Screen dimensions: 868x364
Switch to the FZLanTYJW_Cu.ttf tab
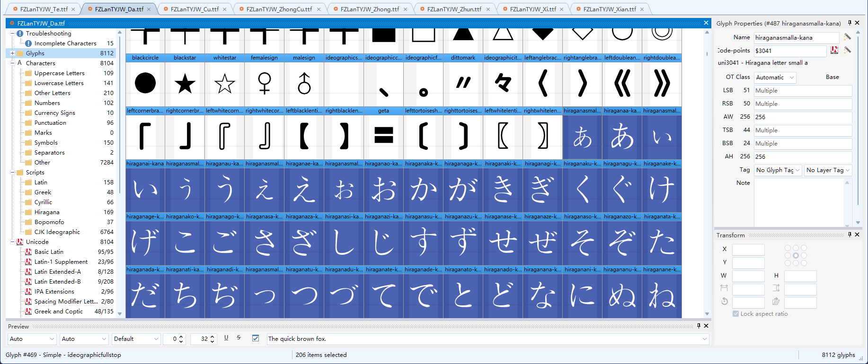coord(194,9)
